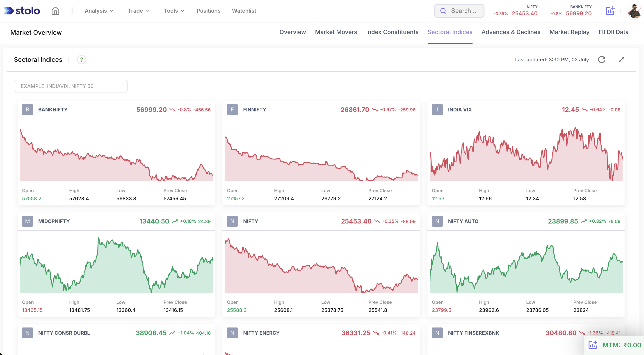This screenshot has height=355, width=644.
Task: Click BANKNIFTY open value 57558.2
Action: [32, 198]
